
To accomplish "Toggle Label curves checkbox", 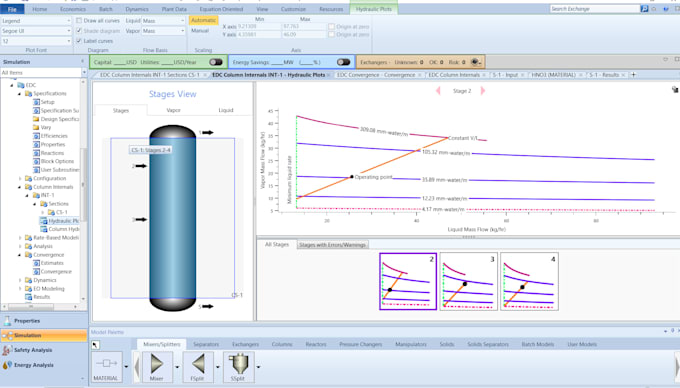I will 79,41.
